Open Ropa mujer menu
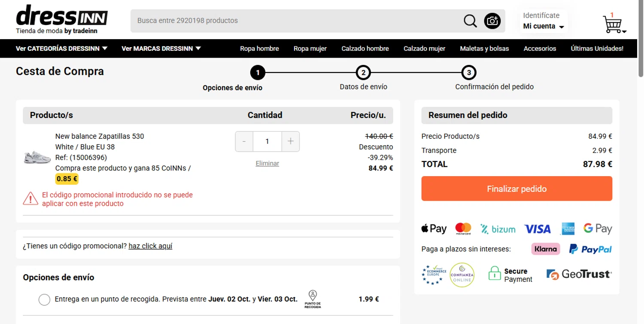The height and width of the screenshot is (324, 644). pos(310,49)
